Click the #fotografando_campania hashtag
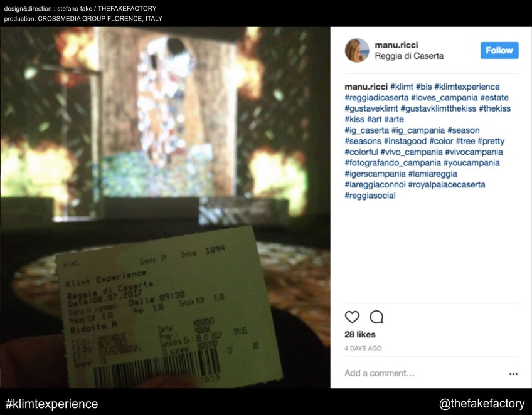 point(393,163)
